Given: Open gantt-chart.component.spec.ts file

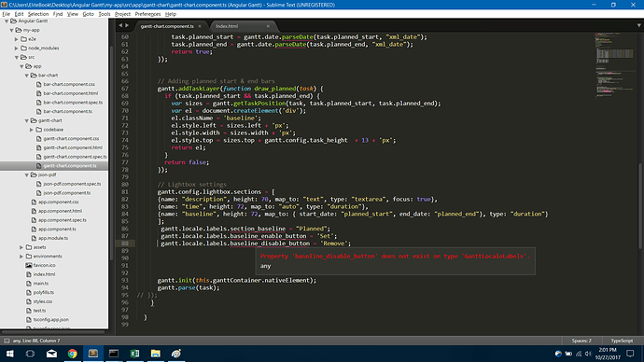Looking at the screenshot, I should pos(75,157).
